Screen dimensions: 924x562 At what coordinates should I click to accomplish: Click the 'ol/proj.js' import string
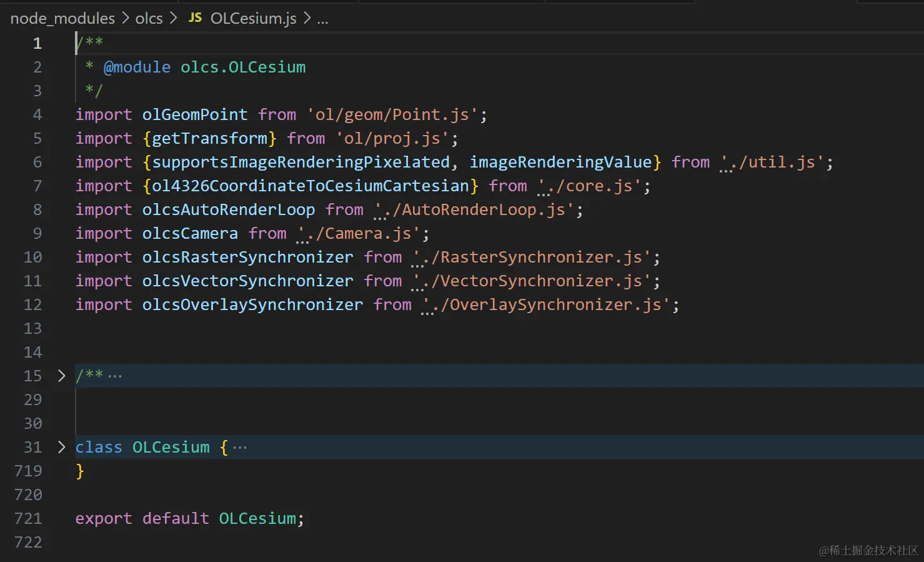(x=392, y=139)
